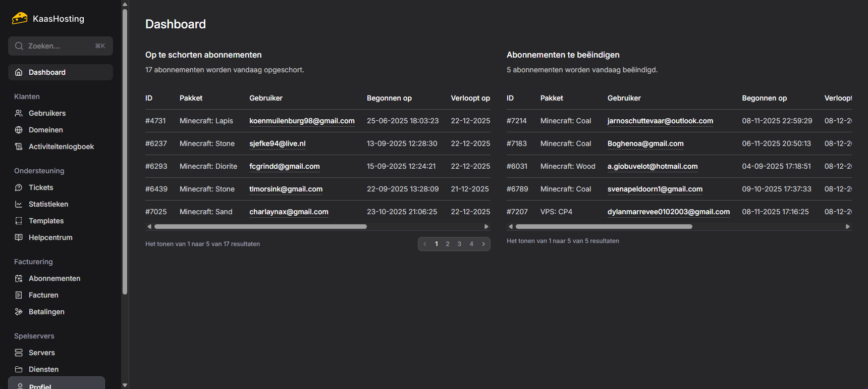Image resolution: width=868 pixels, height=389 pixels.
Task: Click the Facturen document icon
Action: [x=19, y=295]
